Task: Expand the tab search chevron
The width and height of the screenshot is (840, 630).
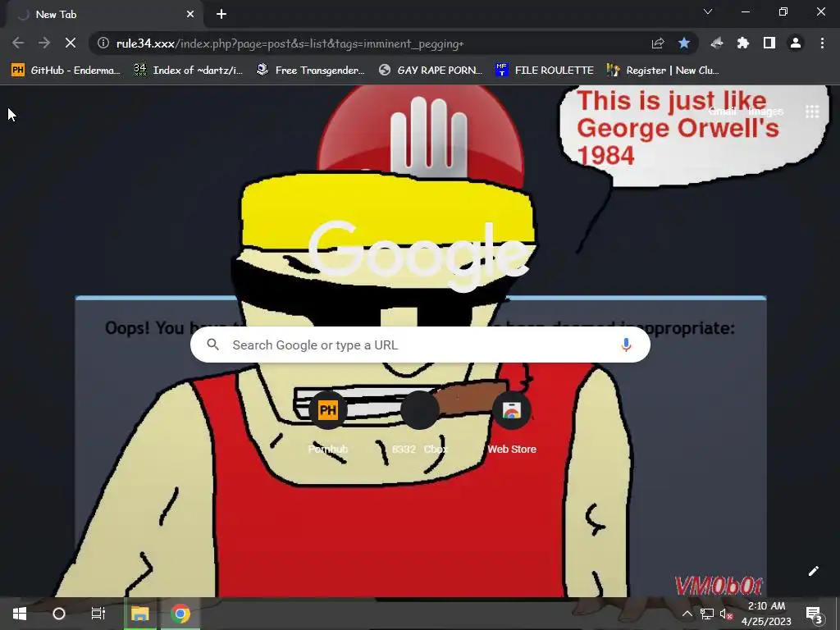Action: [708, 11]
